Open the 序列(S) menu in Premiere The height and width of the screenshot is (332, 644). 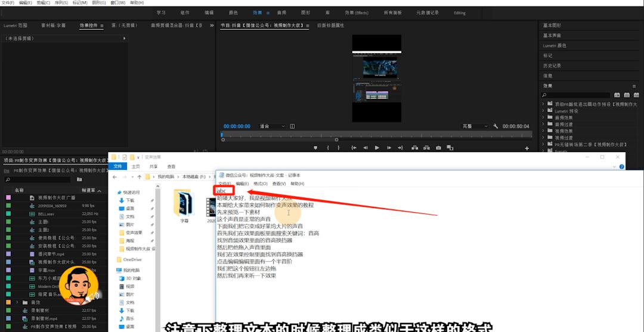click(61, 3)
